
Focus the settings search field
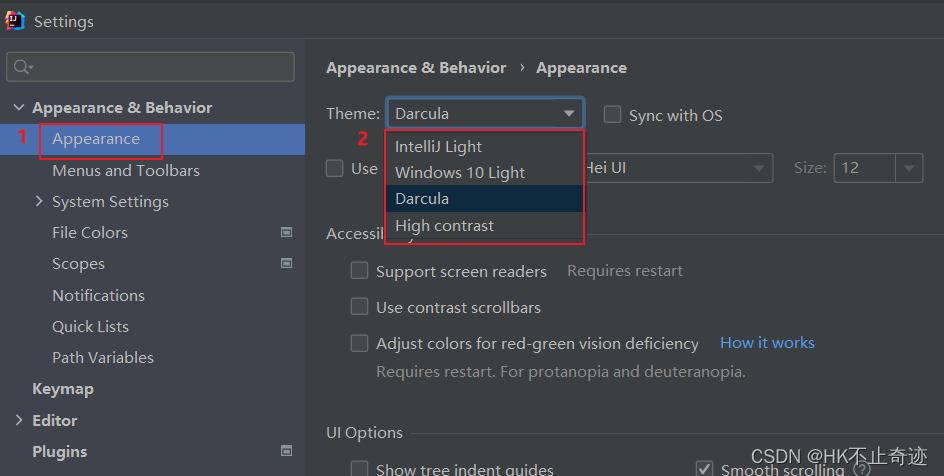(x=151, y=67)
